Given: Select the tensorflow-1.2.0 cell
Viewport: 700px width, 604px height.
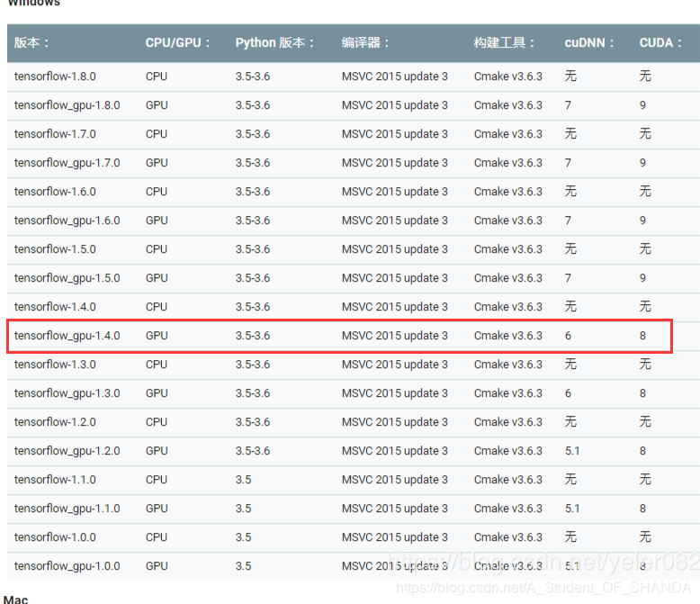Looking at the screenshot, I should coord(55,422).
